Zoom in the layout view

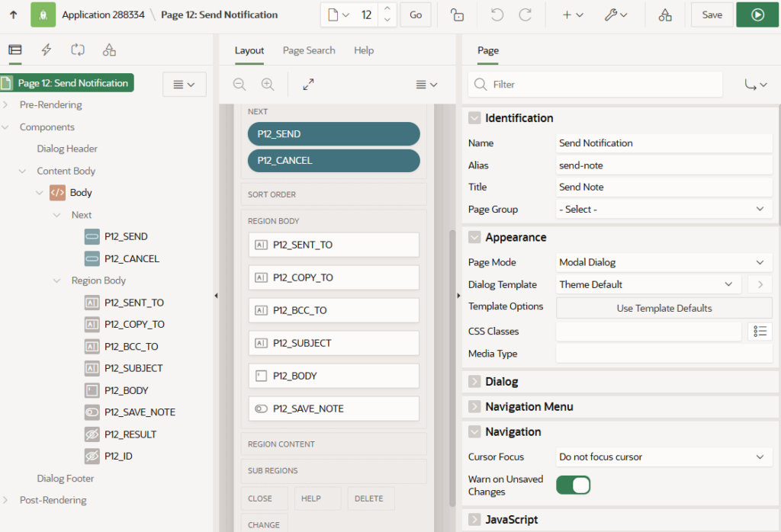click(268, 85)
